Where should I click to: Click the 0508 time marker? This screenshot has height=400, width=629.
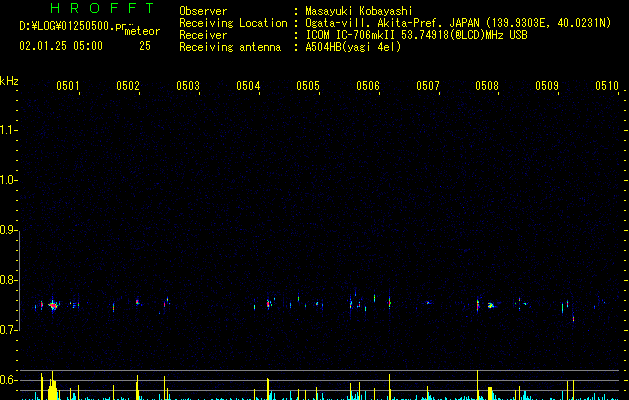(x=487, y=85)
